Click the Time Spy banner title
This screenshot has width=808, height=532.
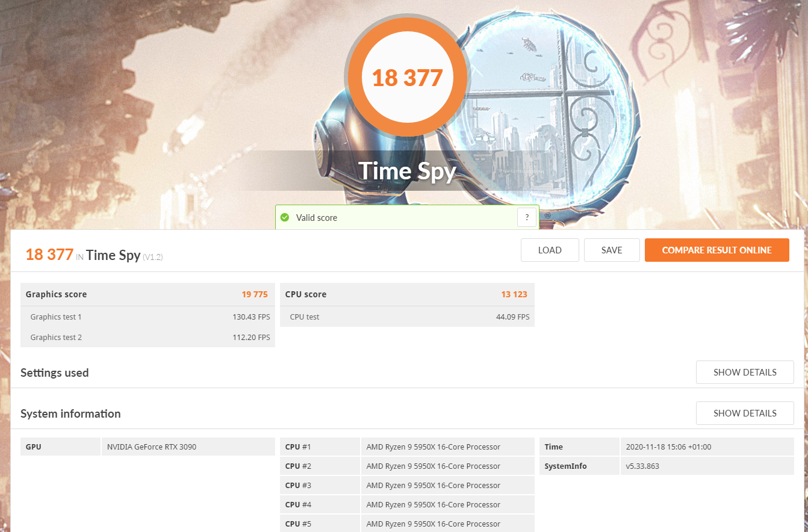[x=407, y=171]
